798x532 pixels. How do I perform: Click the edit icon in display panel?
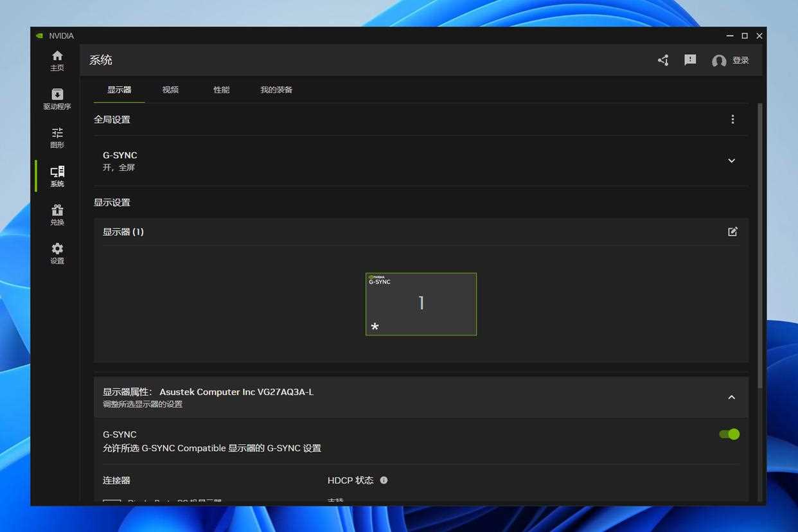tap(732, 232)
